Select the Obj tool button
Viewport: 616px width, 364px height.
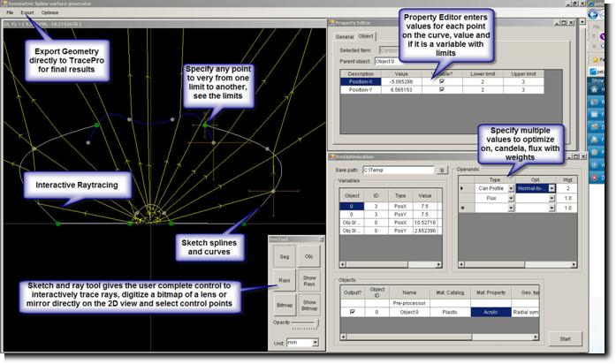(x=309, y=257)
